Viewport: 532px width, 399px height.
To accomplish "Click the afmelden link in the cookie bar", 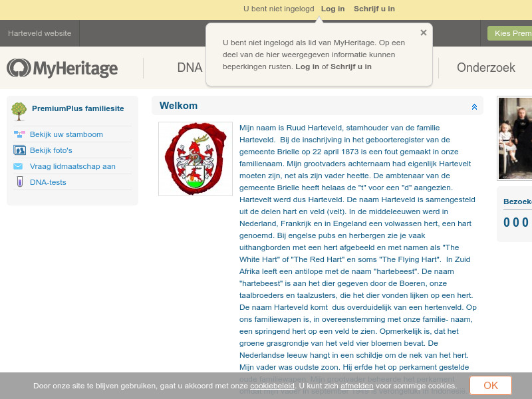I will click(356, 385).
